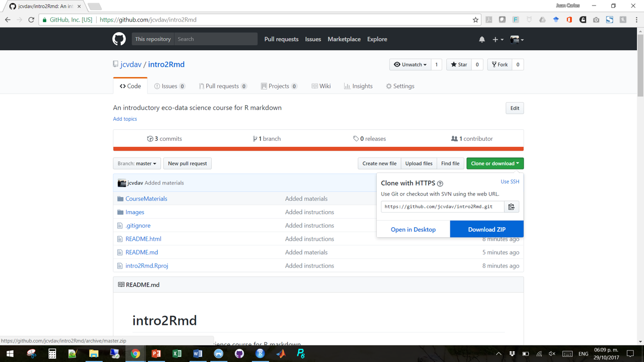Reload the page
The width and height of the screenshot is (644, 362).
(x=31, y=20)
